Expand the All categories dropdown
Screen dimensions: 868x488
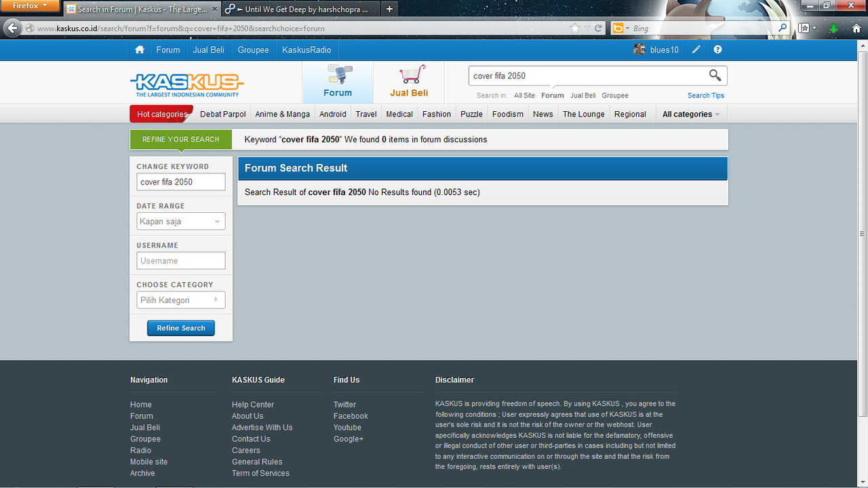point(691,114)
